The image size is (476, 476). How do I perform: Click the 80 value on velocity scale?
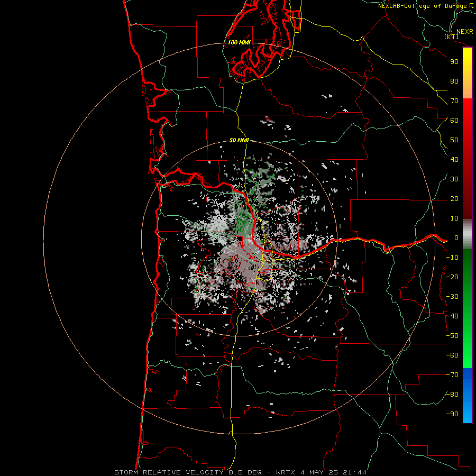click(454, 81)
